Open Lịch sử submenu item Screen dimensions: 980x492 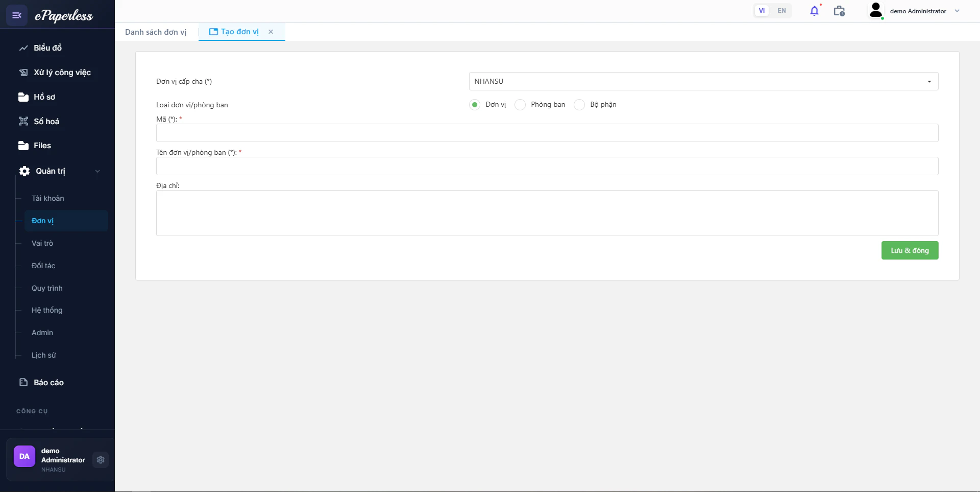[x=44, y=355]
